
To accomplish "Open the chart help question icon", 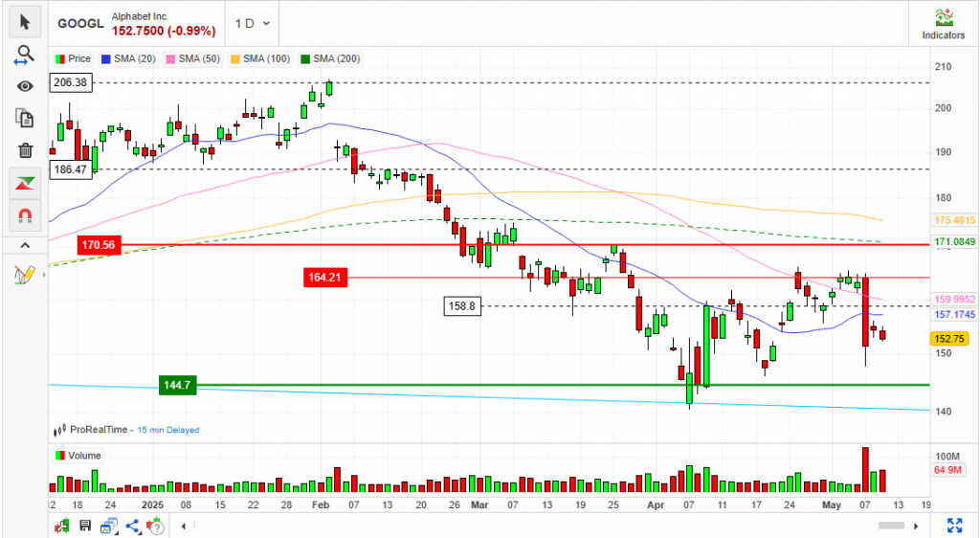I will (x=156, y=527).
